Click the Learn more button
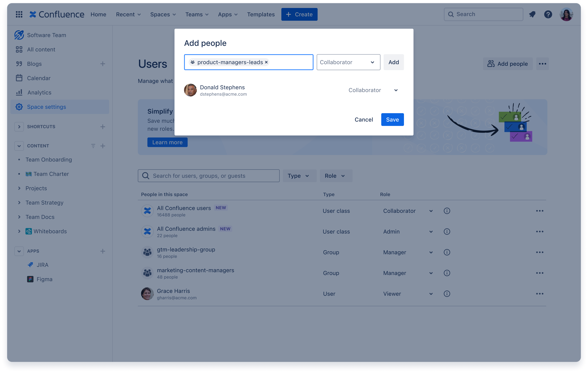 pos(167,142)
